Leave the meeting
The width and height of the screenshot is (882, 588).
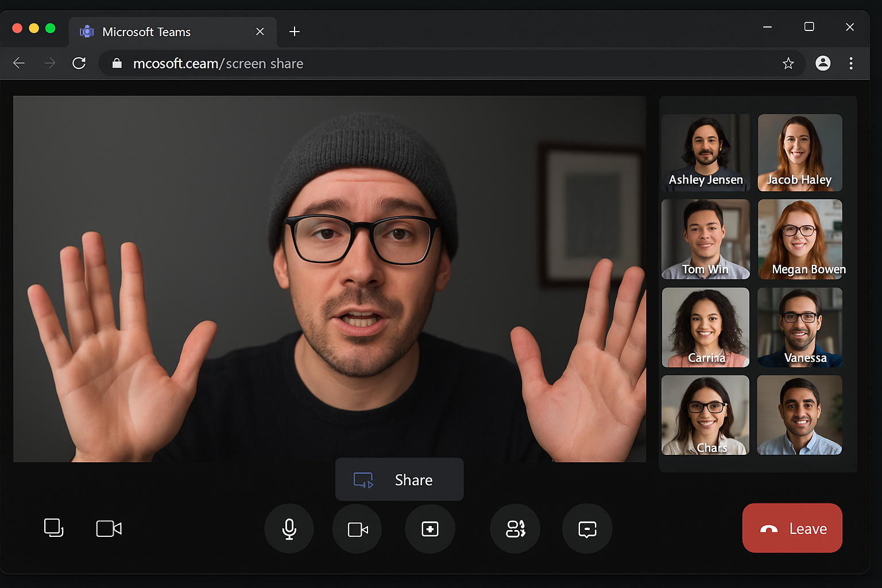click(792, 528)
